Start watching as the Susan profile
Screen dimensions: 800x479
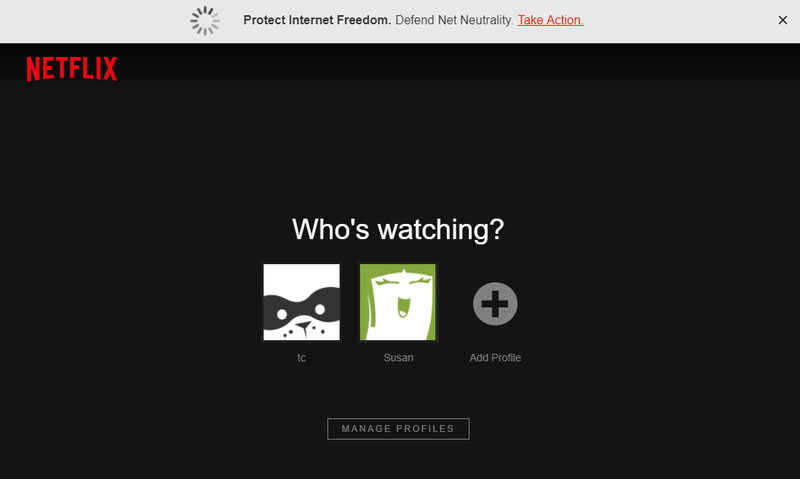[398, 302]
